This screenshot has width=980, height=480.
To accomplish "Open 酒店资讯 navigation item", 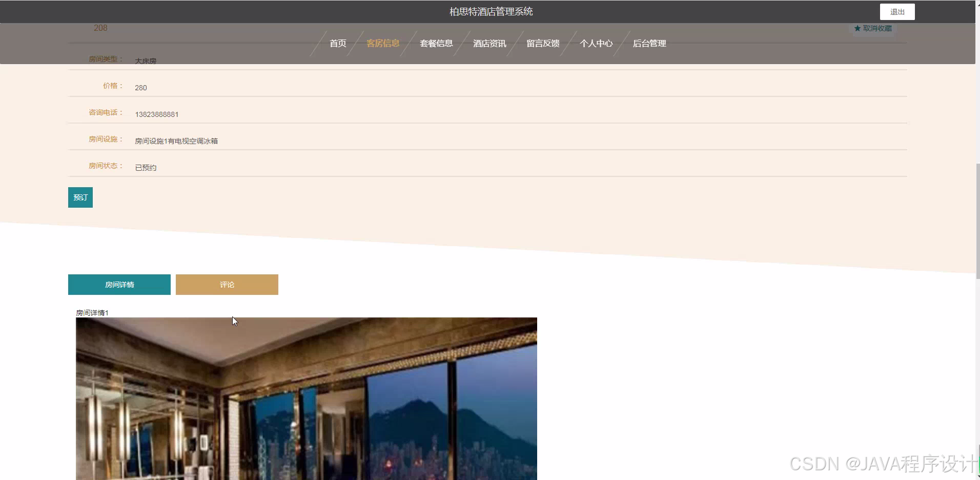I will click(x=489, y=44).
